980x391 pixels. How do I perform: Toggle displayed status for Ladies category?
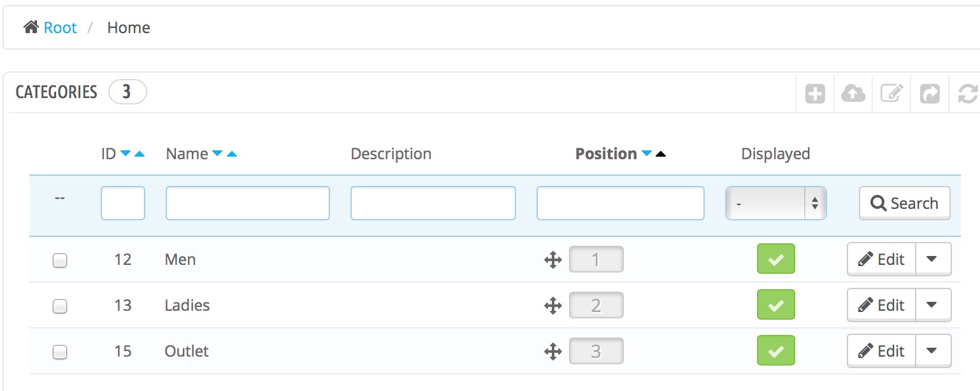(775, 306)
